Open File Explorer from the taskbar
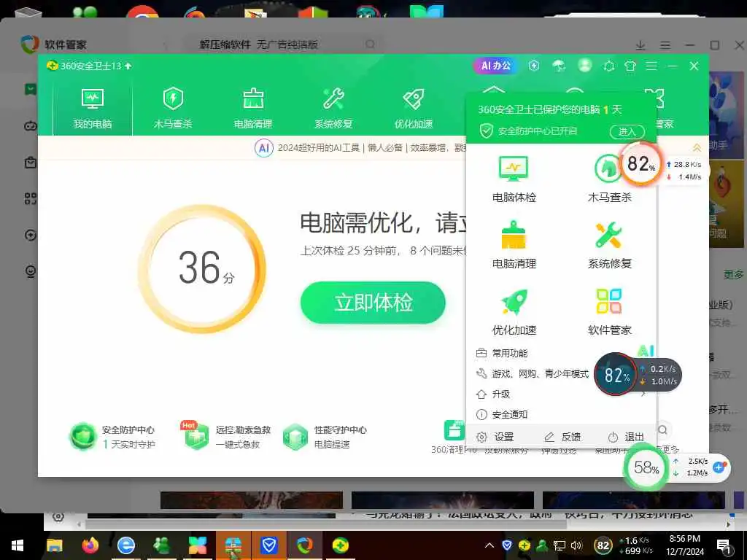The image size is (747, 560). coord(54,545)
